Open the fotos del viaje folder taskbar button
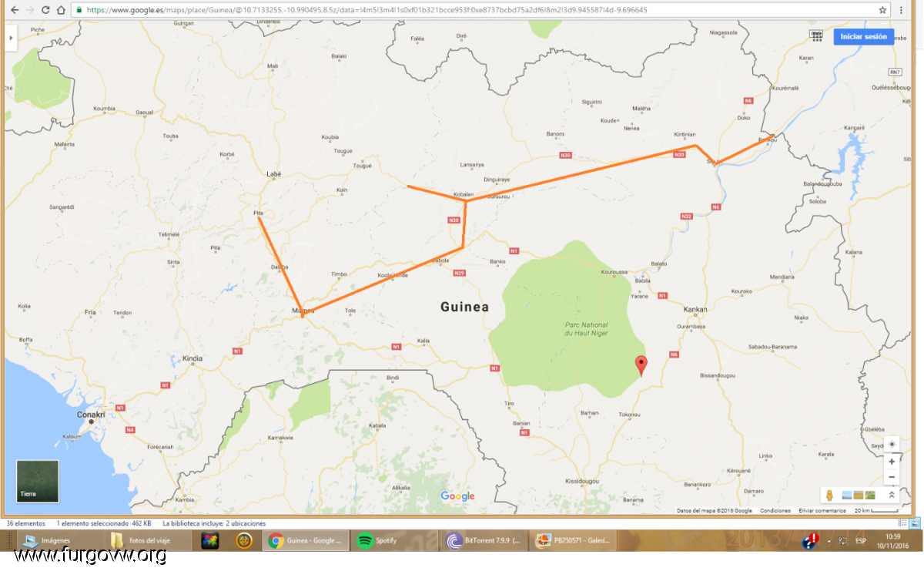The image size is (924, 578). (x=148, y=540)
